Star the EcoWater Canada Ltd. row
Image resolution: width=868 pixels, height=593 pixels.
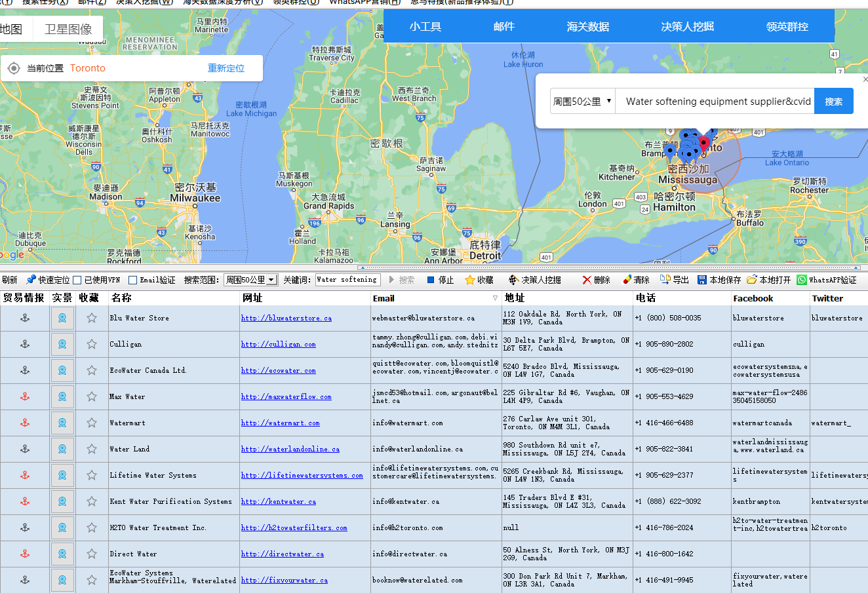(x=92, y=370)
